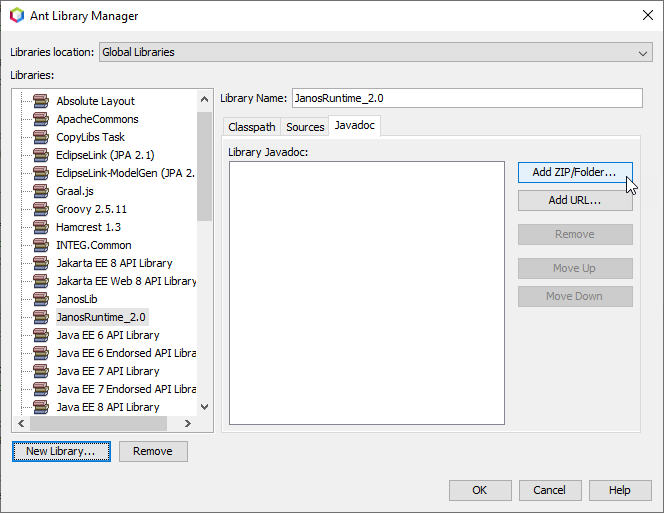The width and height of the screenshot is (664, 513).
Task: Click the libraries list scroll up arrow
Action: [205, 100]
